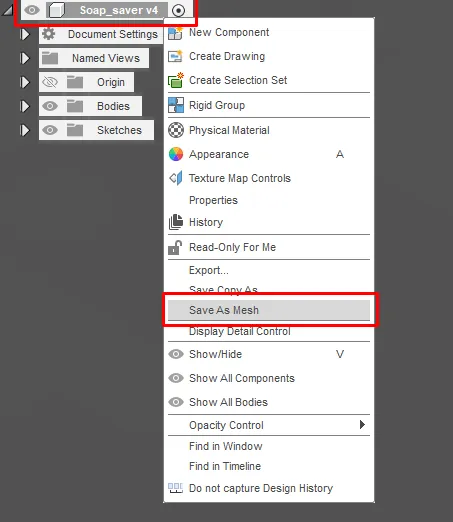Select the Soap_saver v4 tree label
This screenshot has width=453, height=522.
tap(119, 10)
